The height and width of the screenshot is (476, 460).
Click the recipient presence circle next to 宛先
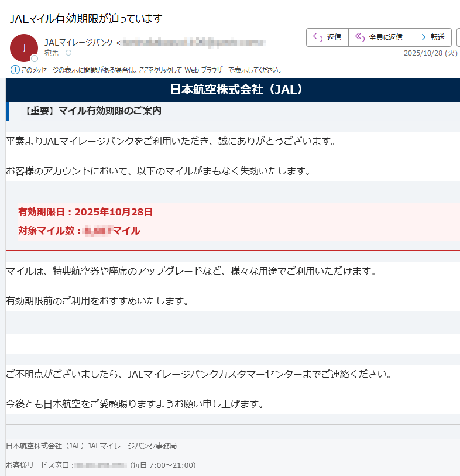click(68, 53)
